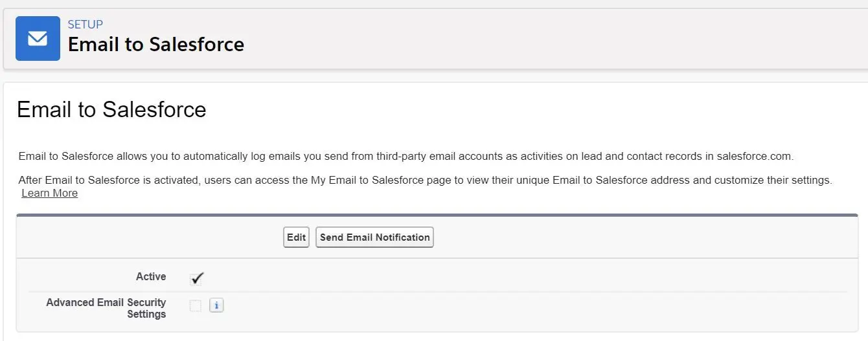The width and height of the screenshot is (868, 341).
Task: Enable the Advanced Email Security Settings checkbox
Action: [196, 305]
